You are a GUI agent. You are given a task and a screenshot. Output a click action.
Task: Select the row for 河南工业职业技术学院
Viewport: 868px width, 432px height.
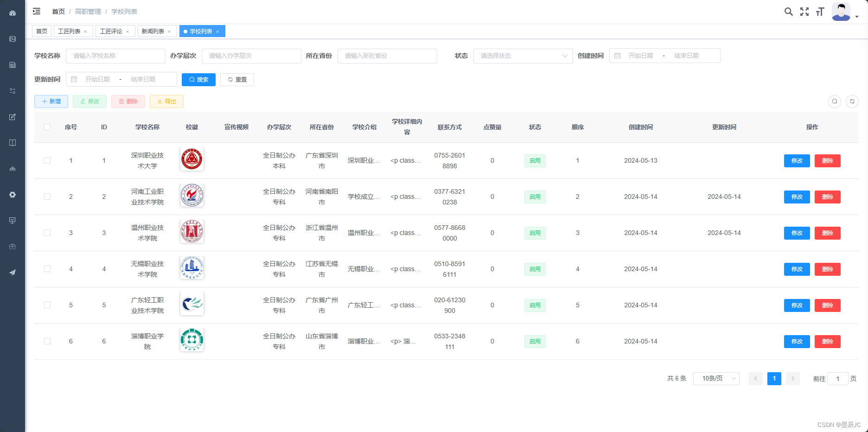point(47,197)
